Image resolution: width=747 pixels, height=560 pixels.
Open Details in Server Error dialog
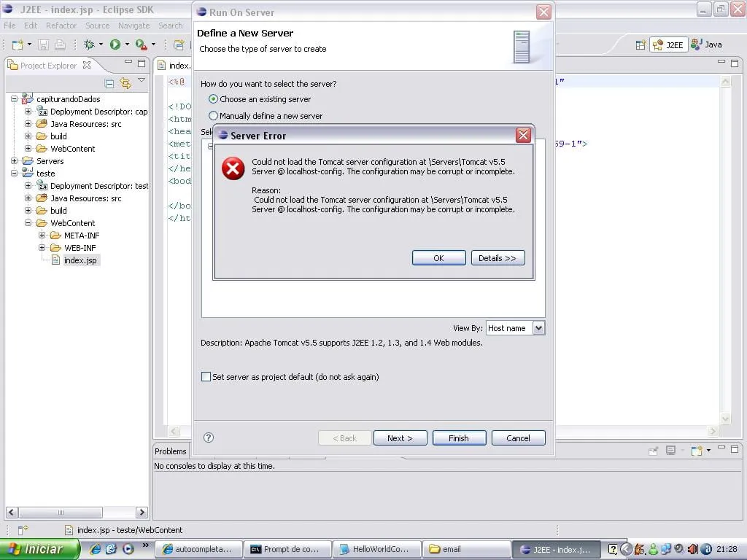coord(498,258)
